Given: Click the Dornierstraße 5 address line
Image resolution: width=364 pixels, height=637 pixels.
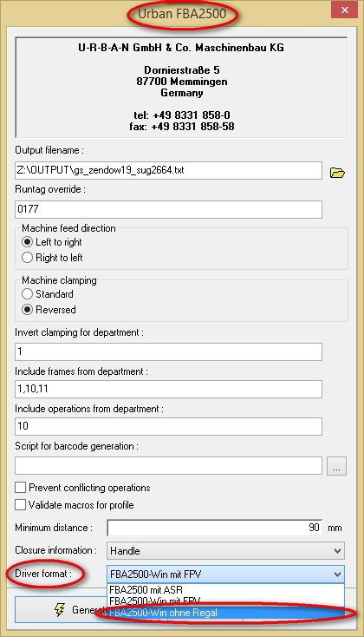Looking at the screenshot, I should click(x=182, y=70).
